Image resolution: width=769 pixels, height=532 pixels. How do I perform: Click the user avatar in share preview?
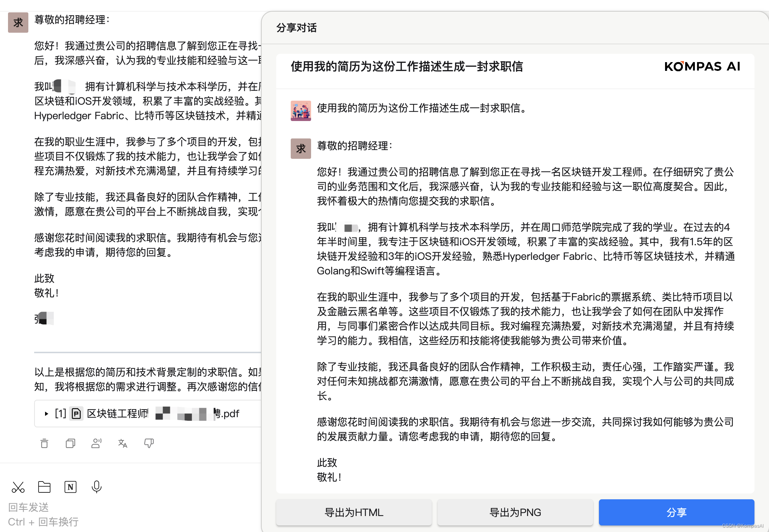click(301, 110)
